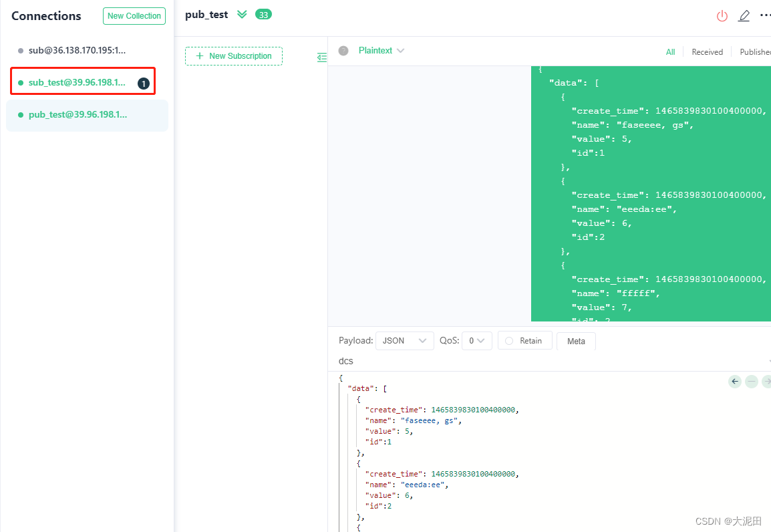Open the Meta settings button
Screen dimensions: 771x532
576,342
